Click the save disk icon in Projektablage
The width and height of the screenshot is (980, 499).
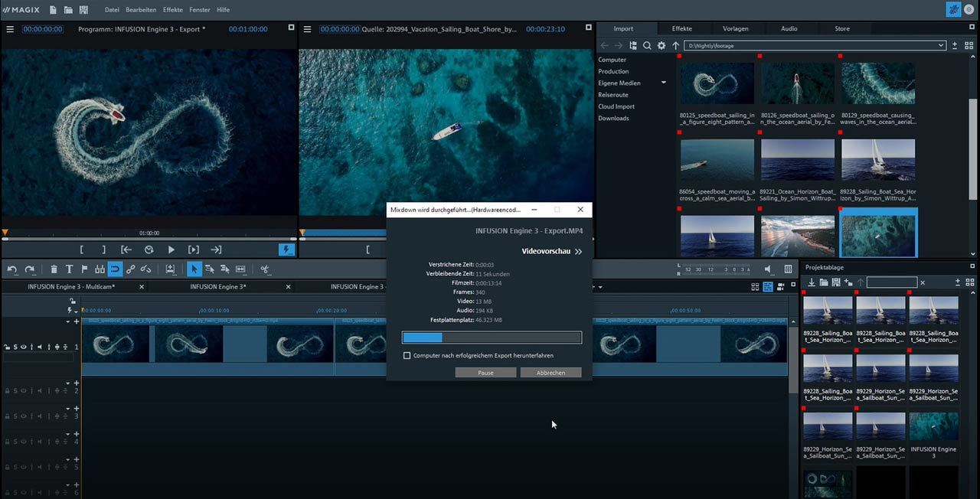836,282
